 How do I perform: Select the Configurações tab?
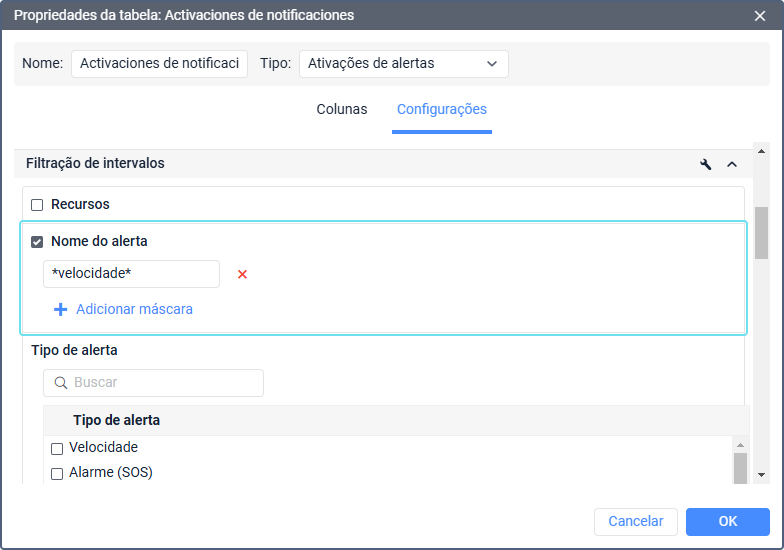(x=441, y=109)
